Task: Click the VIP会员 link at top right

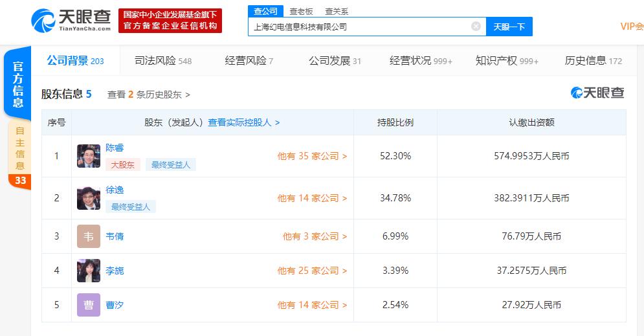Action: pos(631,27)
